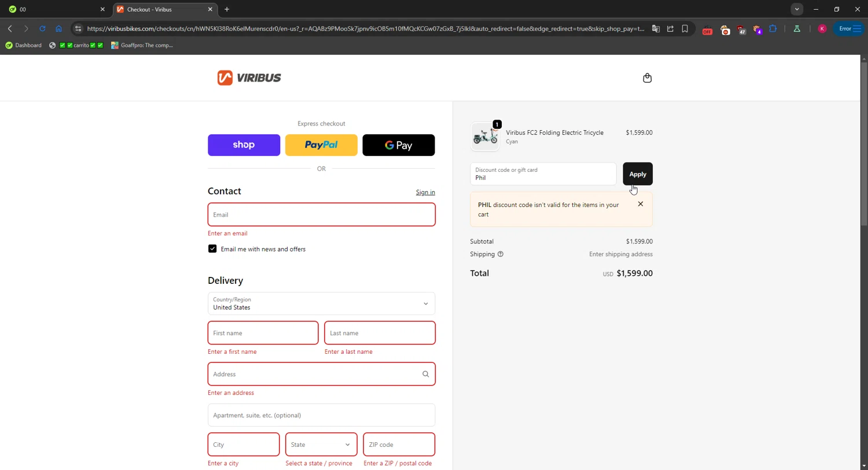Image resolution: width=868 pixels, height=470 pixels.
Task: Close the Checkout - Viribus tab
Action: (210, 9)
